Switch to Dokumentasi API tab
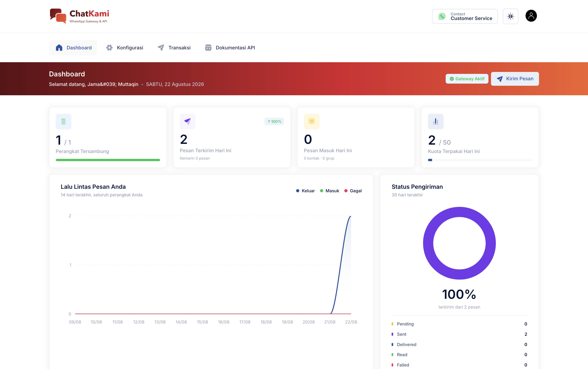The image size is (588, 369). [x=230, y=48]
